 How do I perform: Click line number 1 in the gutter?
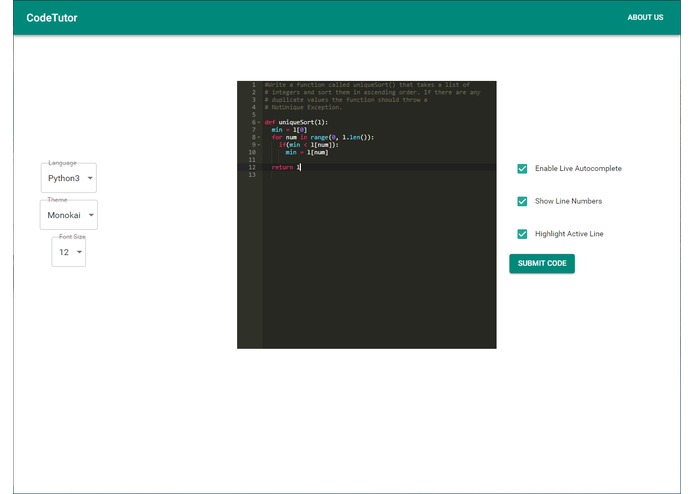254,85
